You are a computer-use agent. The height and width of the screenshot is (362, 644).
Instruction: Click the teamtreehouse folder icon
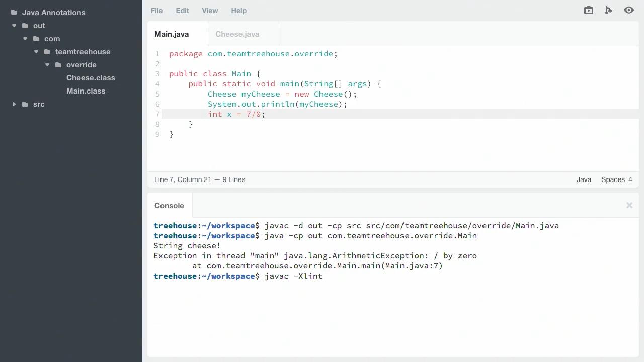[x=47, y=52]
